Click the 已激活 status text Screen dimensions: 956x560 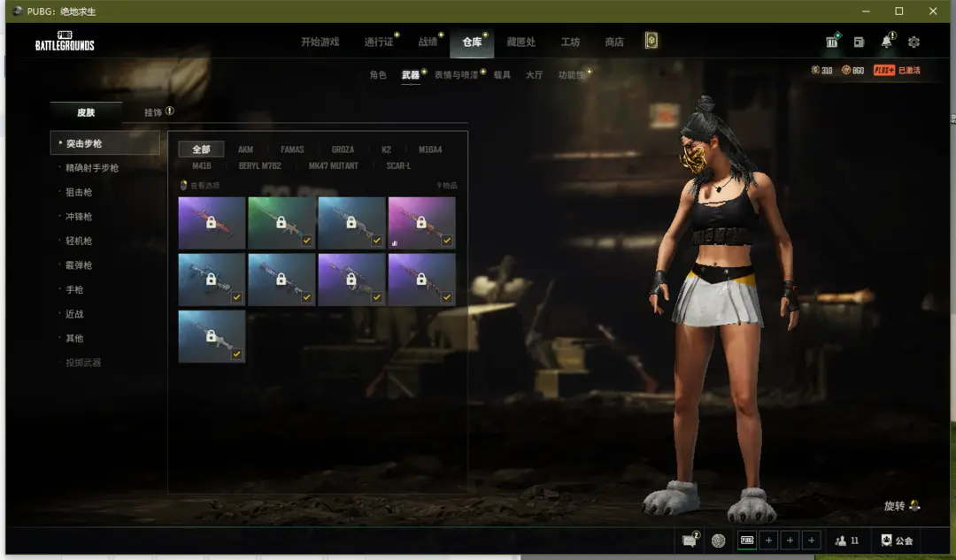pos(909,70)
